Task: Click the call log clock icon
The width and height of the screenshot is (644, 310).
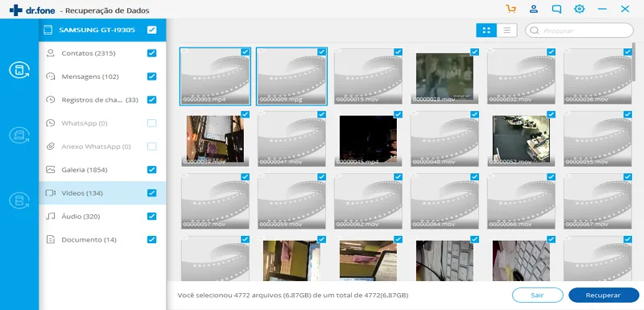Action: (x=51, y=100)
